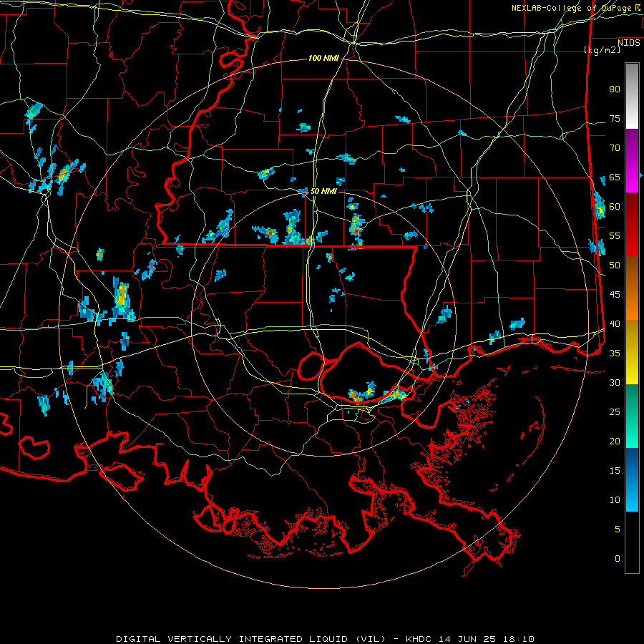Click the 50 NMI range ring label

[323, 191]
